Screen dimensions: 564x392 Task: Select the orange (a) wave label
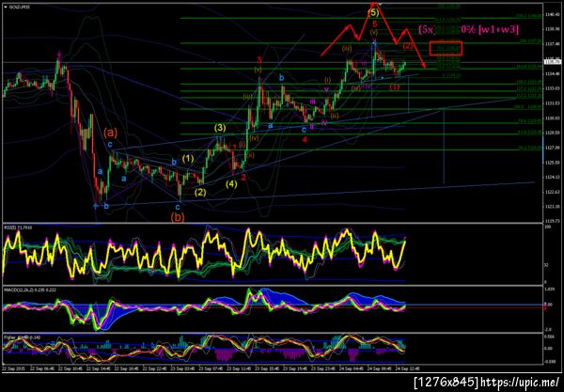click(x=110, y=133)
